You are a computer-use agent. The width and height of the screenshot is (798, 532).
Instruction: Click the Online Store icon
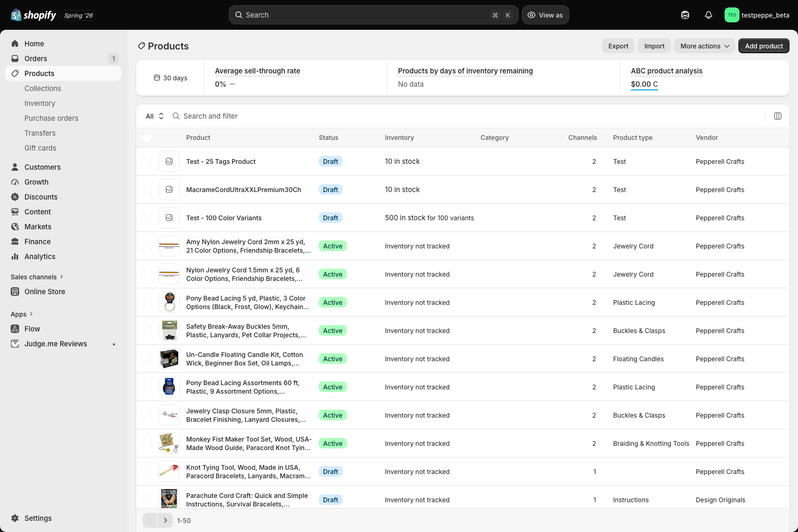click(15, 292)
